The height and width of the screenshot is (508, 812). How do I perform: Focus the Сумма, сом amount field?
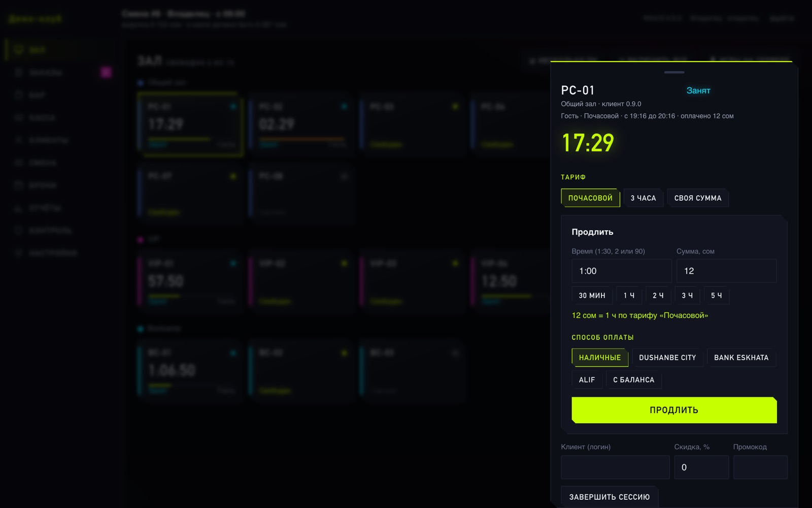click(726, 271)
